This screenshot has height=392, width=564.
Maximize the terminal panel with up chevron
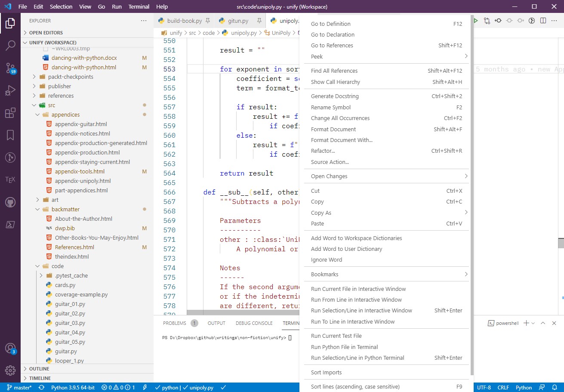(543, 323)
